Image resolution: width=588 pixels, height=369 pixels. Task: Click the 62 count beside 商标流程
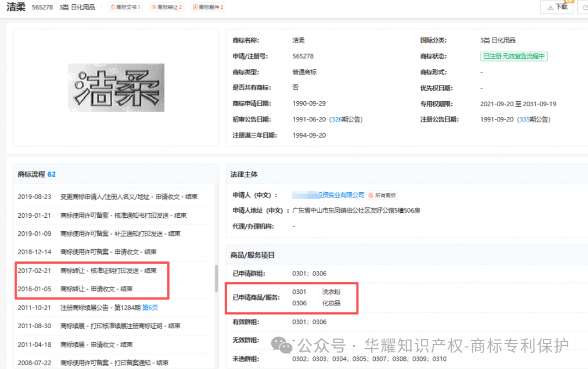click(x=51, y=174)
